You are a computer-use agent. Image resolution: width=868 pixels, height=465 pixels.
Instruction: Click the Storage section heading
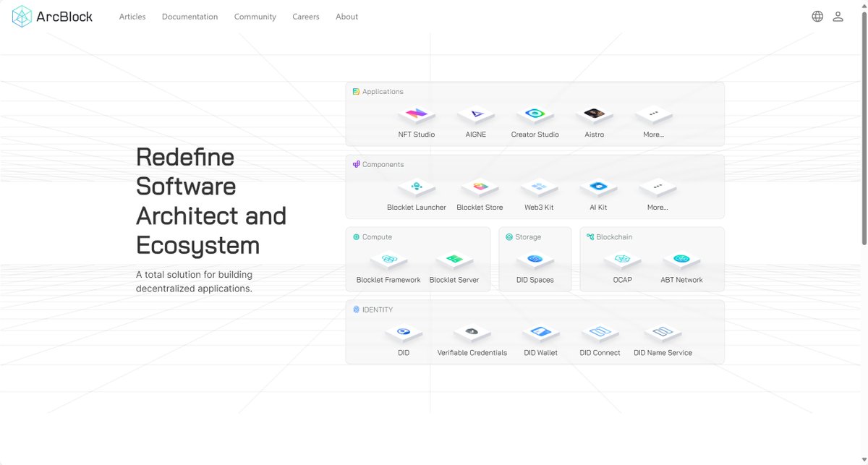[523, 237]
